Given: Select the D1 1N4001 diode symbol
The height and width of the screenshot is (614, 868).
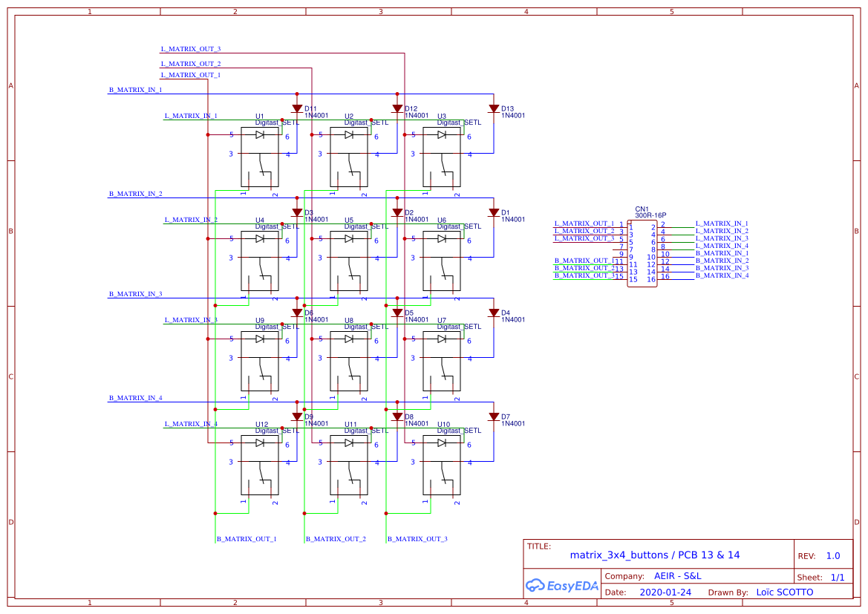Looking at the screenshot, I should click(494, 212).
